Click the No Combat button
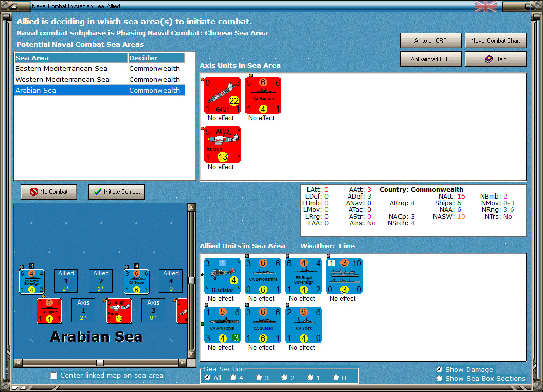Image resolution: width=543 pixels, height=392 pixels. point(49,192)
